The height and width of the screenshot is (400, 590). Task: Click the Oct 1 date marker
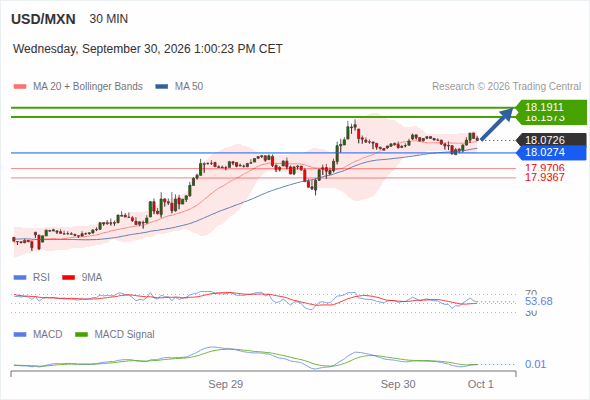(480, 384)
